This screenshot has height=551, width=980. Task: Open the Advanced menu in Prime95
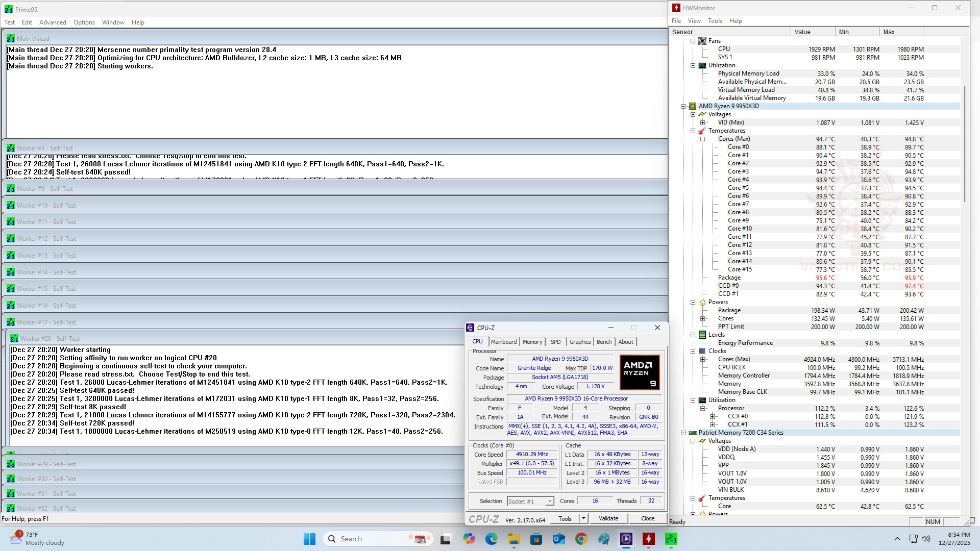click(53, 22)
